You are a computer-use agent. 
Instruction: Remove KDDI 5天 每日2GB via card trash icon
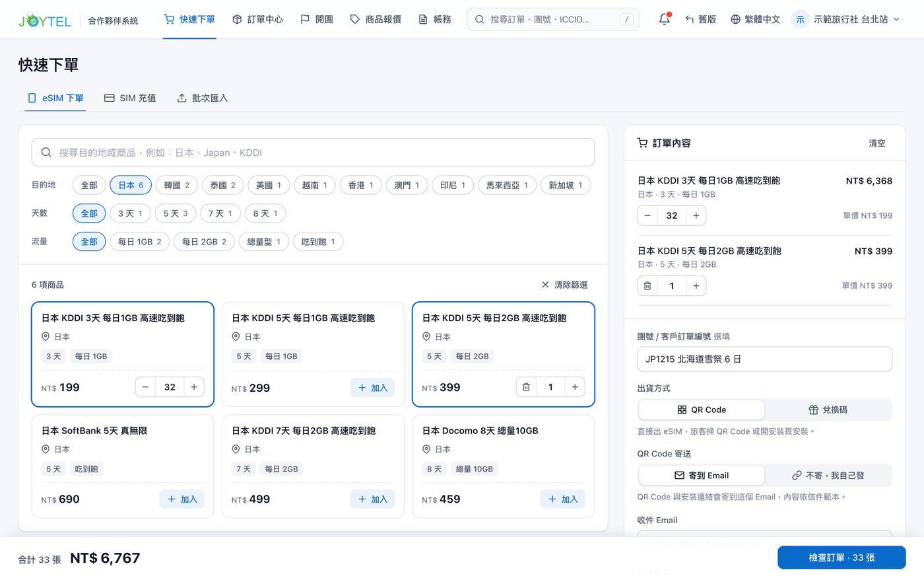coord(526,387)
